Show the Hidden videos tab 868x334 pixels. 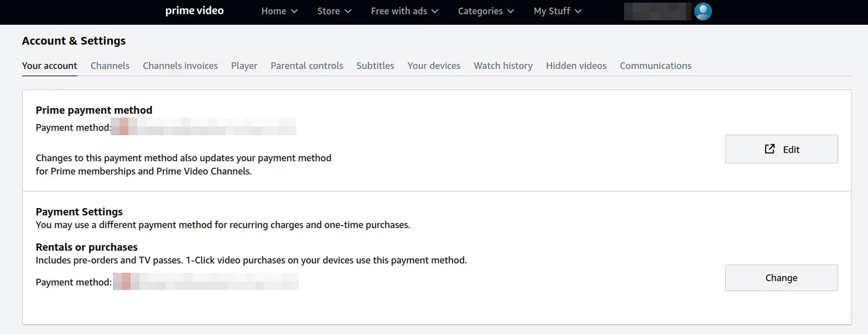point(576,66)
